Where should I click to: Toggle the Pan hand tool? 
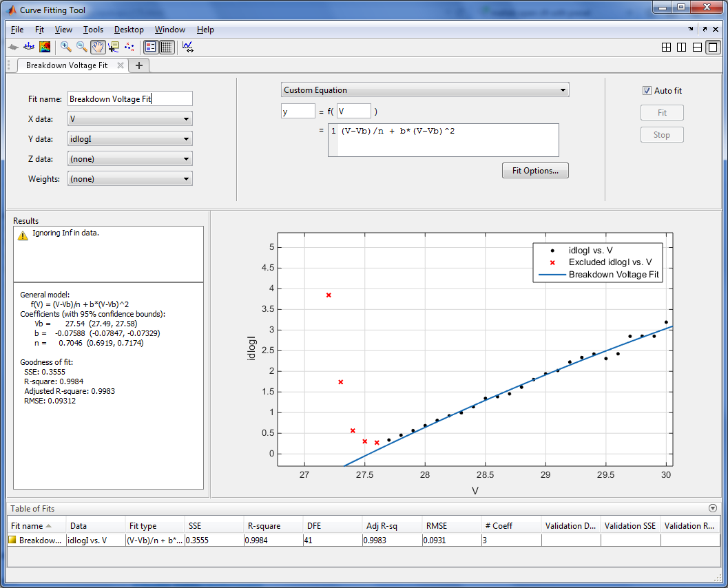(x=98, y=47)
